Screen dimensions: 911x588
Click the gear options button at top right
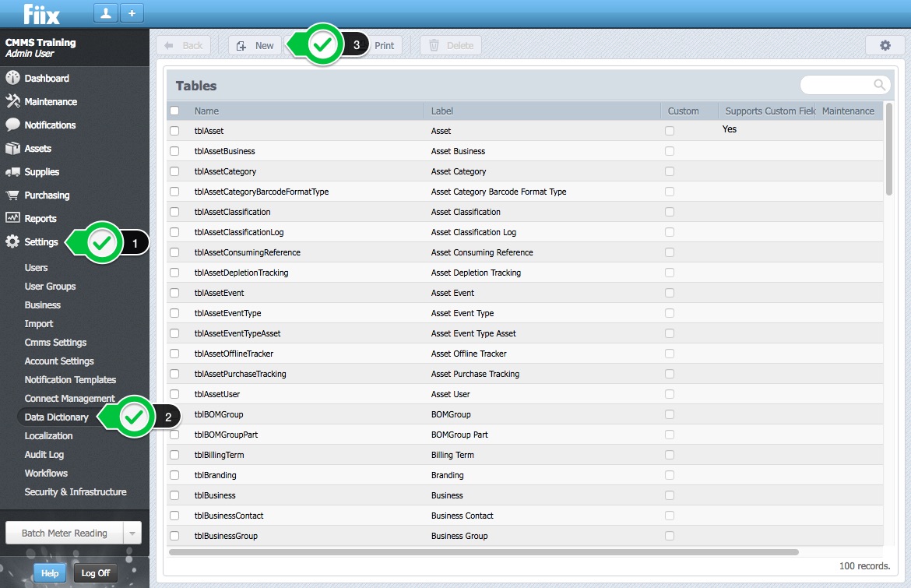pyautogui.click(x=885, y=45)
